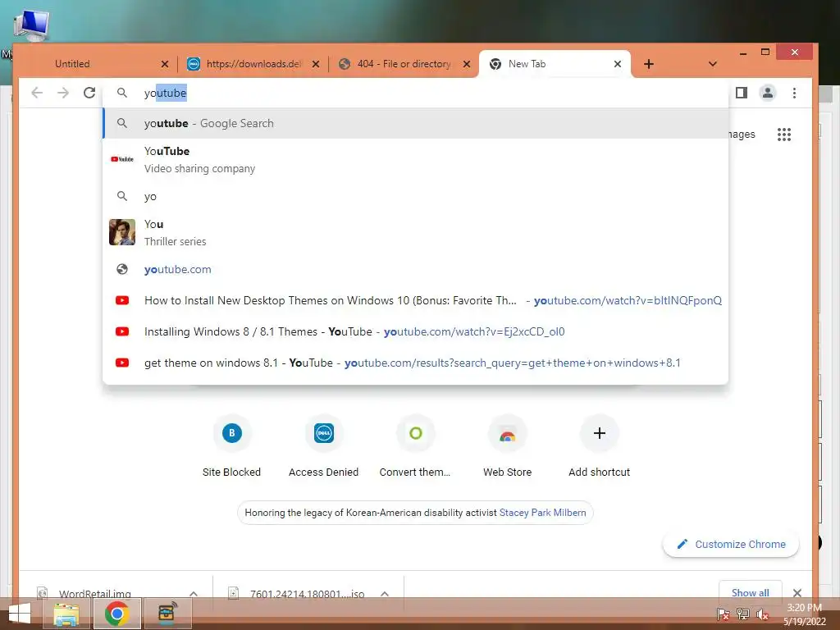The width and height of the screenshot is (840, 630).
Task: Click the muted volume tray icon
Action: [x=762, y=614]
